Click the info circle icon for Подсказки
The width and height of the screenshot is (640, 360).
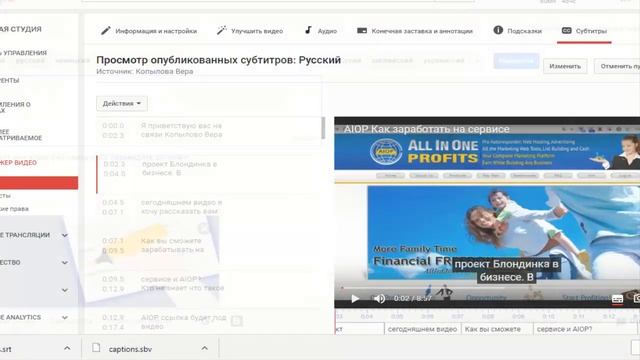coord(498,30)
